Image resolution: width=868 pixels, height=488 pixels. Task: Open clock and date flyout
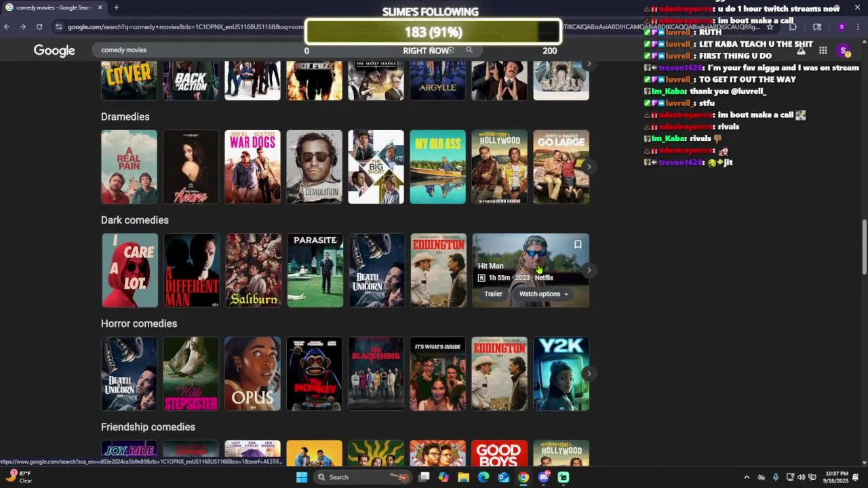click(837, 477)
